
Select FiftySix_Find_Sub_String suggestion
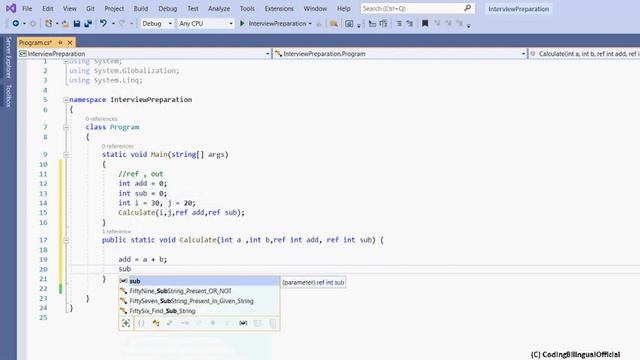[x=199, y=311]
